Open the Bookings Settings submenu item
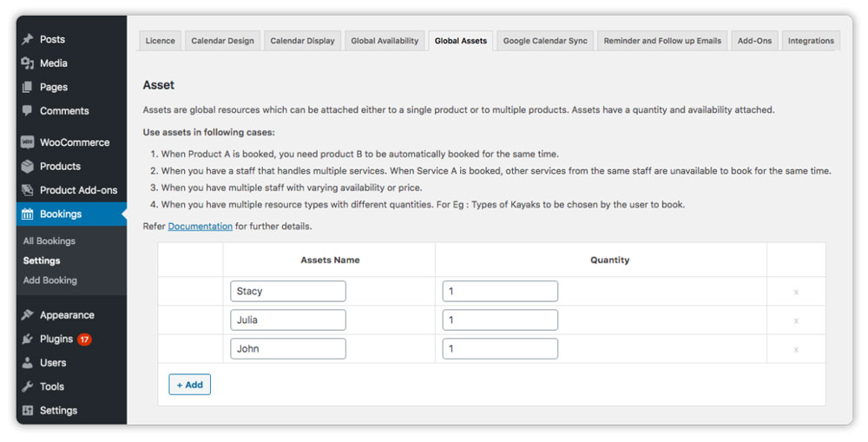Image resolution: width=868 pixels, height=442 pixels. point(42,261)
